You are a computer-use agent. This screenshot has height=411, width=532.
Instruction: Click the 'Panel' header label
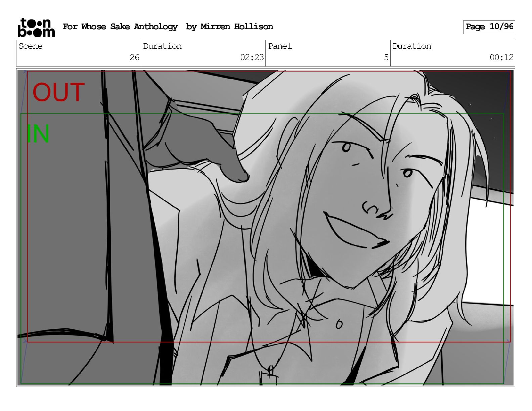click(x=280, y=46)
